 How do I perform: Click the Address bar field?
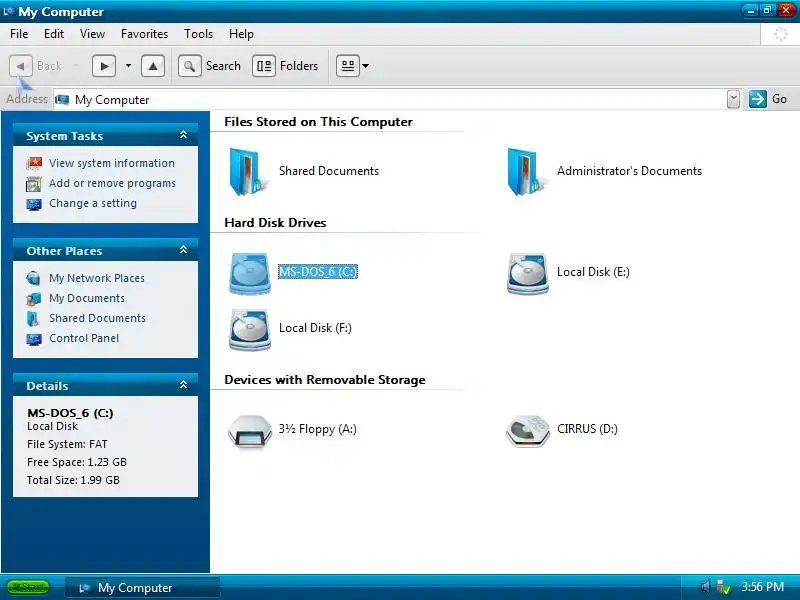(x=390, y=99)
